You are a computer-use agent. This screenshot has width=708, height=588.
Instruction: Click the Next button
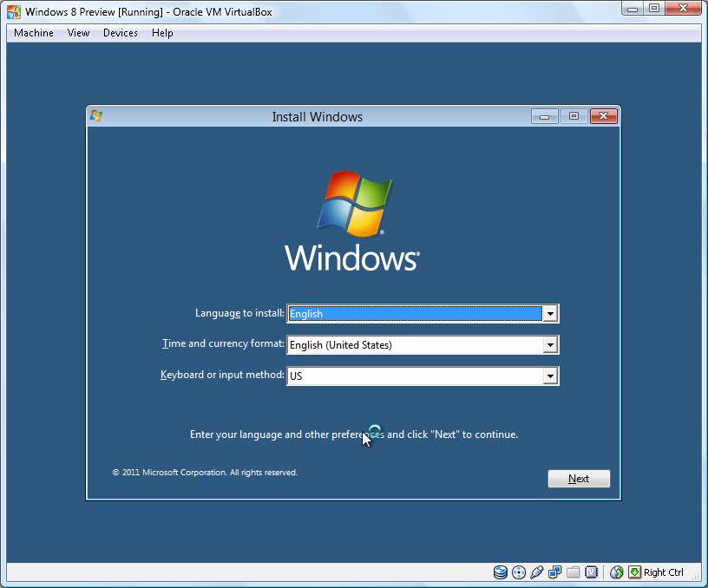click(579, 479)
